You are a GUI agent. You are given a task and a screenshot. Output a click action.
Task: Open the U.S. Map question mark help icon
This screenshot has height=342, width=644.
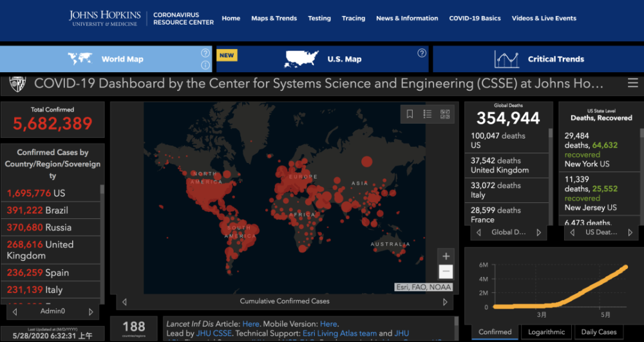[x=422, y=53]
